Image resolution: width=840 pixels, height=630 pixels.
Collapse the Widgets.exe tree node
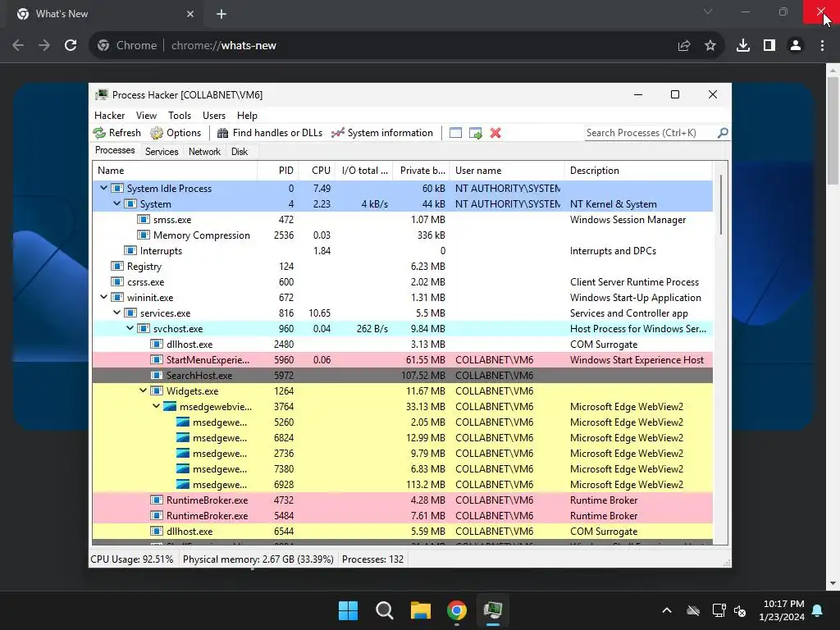[x=143, y=390]
